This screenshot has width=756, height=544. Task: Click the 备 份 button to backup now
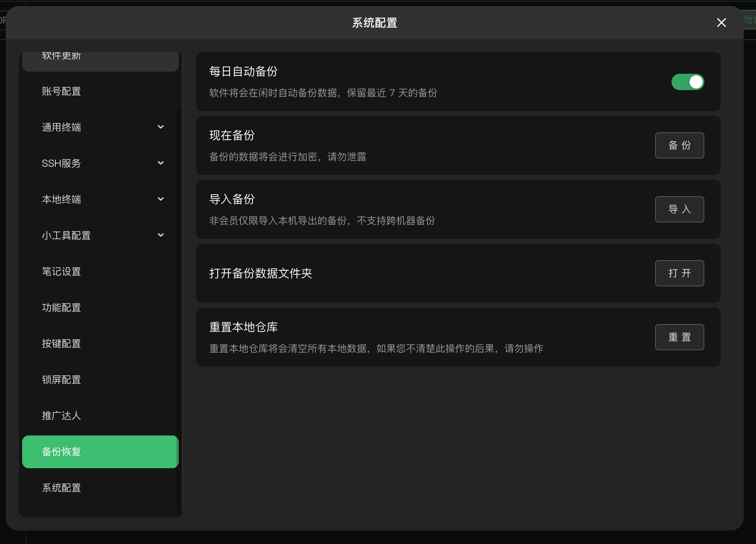(679, 145)
